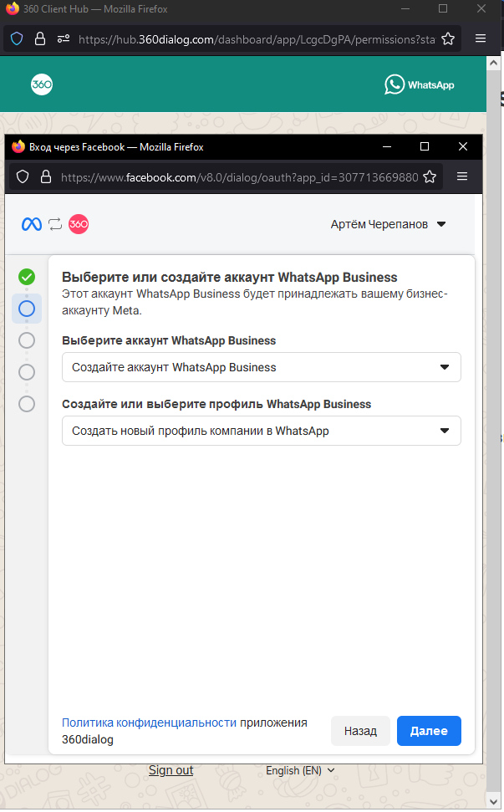This screenshot has height=812, width=504.
Task: Open hamburger menu of 360 Client Hub window
Action: tap(481, 38)
